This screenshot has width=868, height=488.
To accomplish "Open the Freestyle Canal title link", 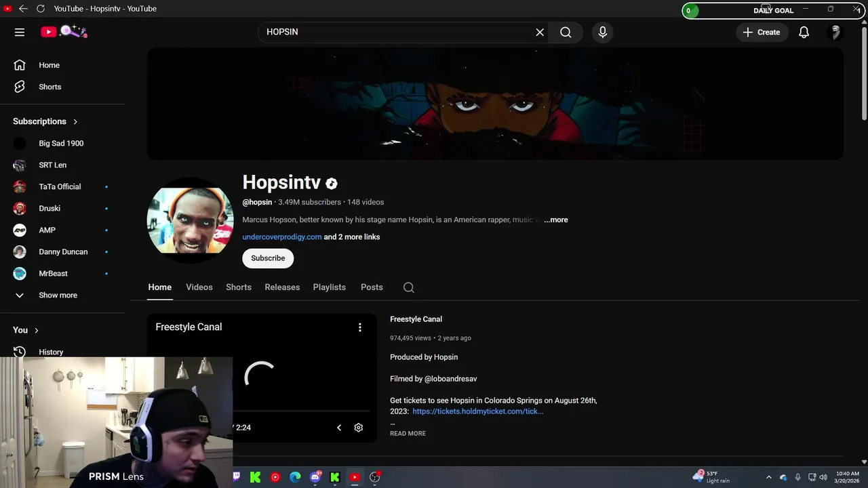I will [x=416, y=319].
